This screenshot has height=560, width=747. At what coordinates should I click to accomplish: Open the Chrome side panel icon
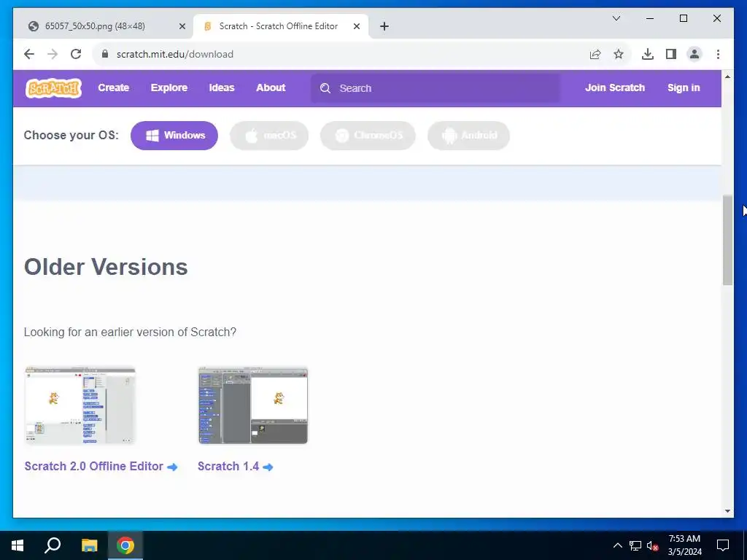tap(671, 54)
